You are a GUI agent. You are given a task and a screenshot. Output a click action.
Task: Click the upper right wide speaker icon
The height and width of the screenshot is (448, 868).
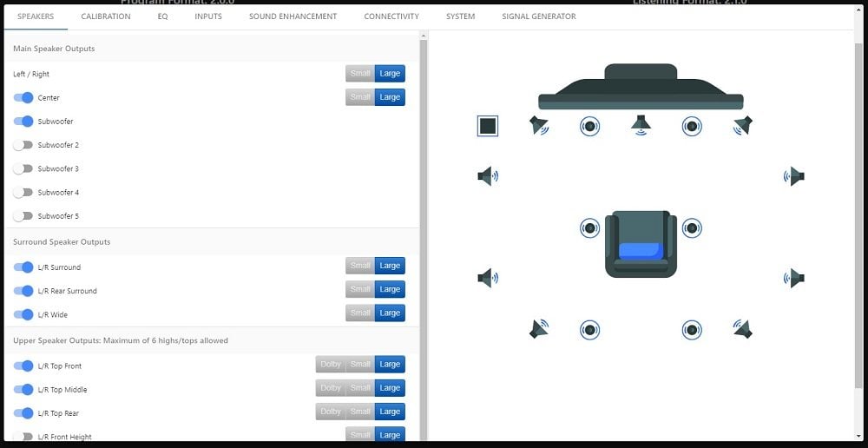(794, 176)
